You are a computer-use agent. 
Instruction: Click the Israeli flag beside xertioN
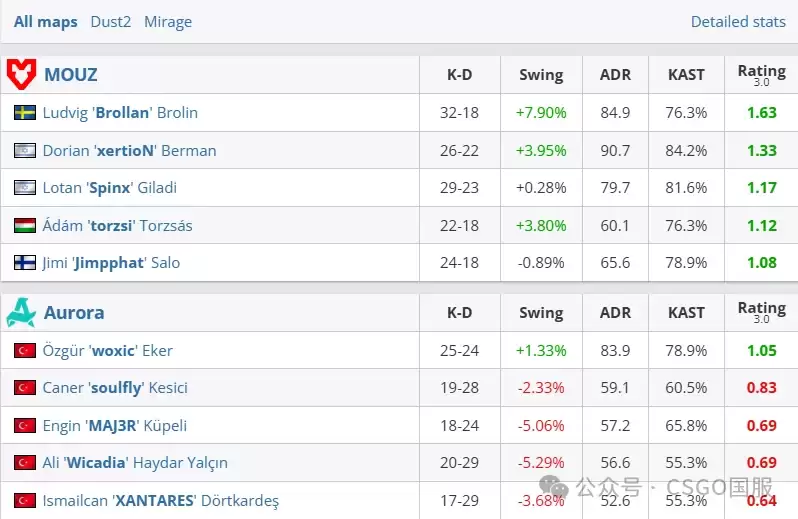[25, 151]
